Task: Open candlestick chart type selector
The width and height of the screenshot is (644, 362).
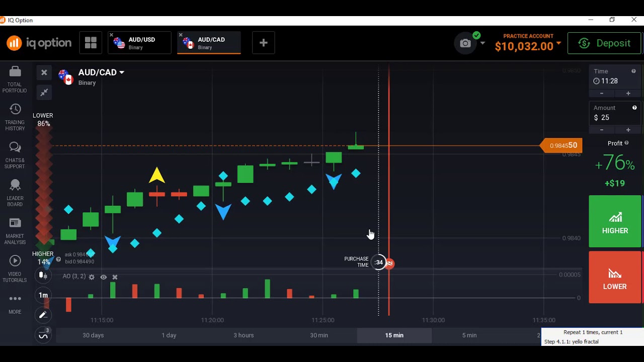Action: pos(43,275)
